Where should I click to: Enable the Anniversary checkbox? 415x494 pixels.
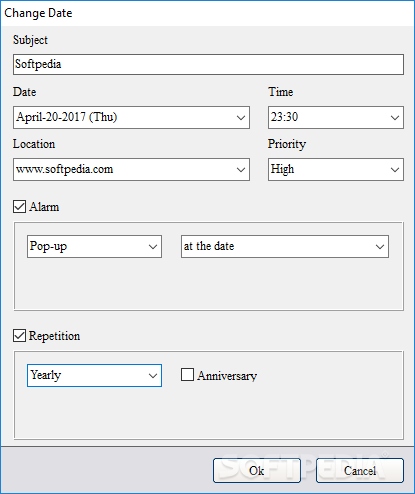pos(187,374)
